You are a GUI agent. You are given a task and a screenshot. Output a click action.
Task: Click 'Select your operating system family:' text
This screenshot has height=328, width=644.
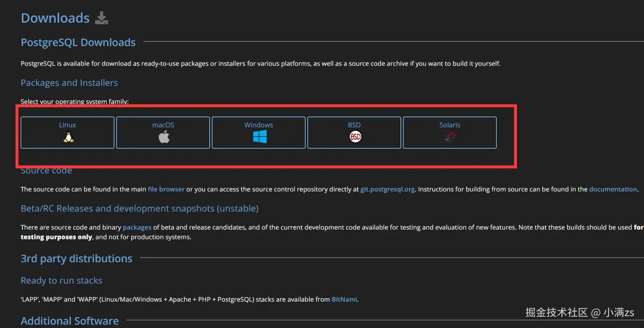[x=75, y=102]
